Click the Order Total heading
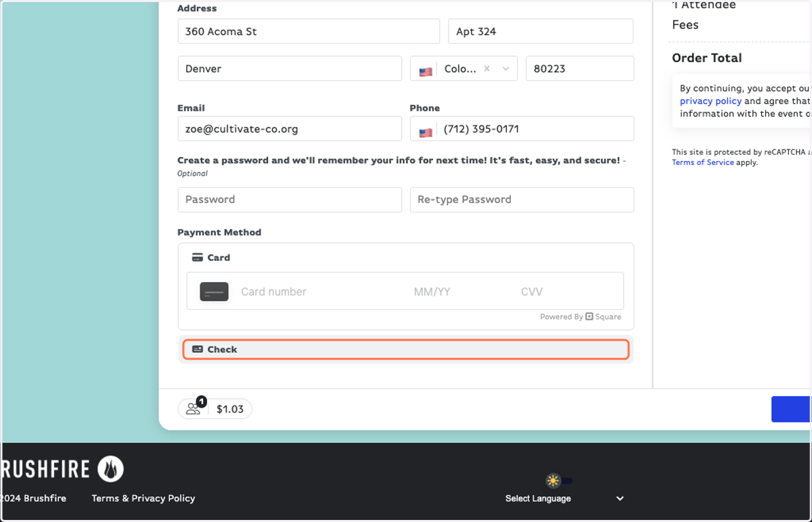 click(x=707, y=58)
